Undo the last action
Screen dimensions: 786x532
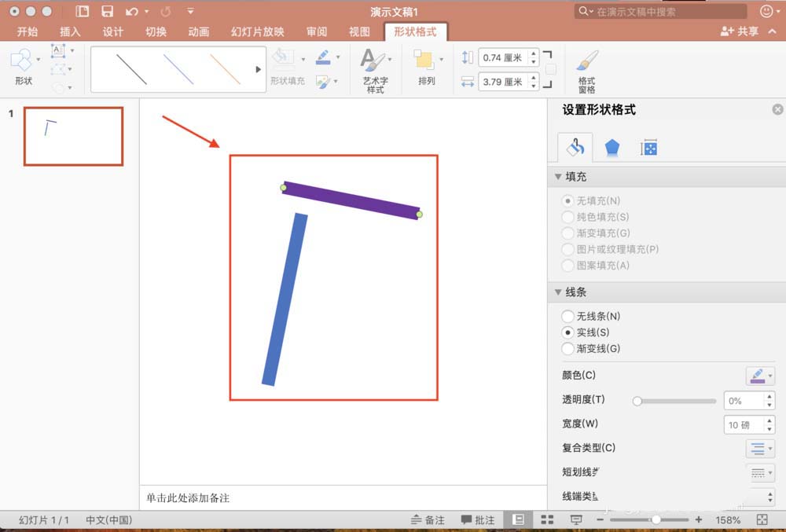point(132,11)
